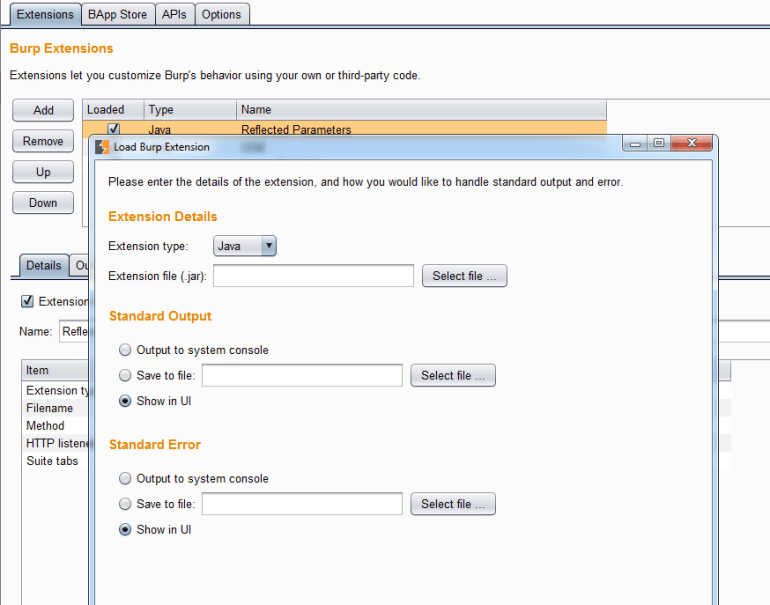Image resolution: width=770 pixels, height=605 pixels.
Task: Go to the Options tab
Action: (x=221, y=14)
